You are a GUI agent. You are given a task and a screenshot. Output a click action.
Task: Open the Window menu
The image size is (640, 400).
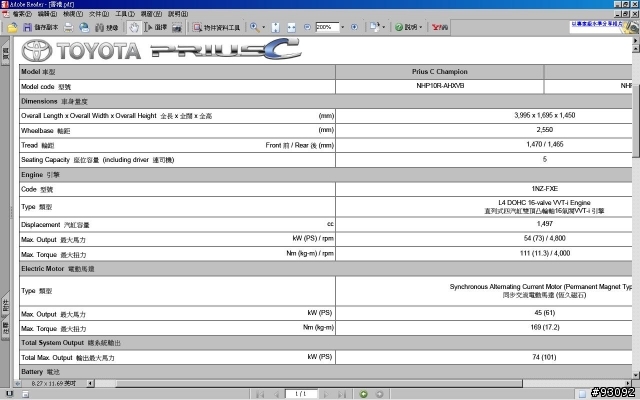coord(151,14)
